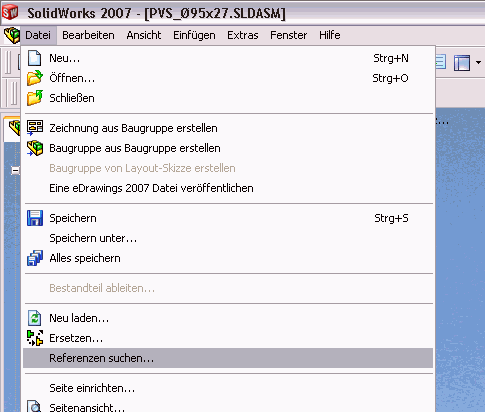Click Zeichnung aus Baugruppe erstellen icon
The width and height of the screenshot is (485, 412).
click(x=35, y=128)
